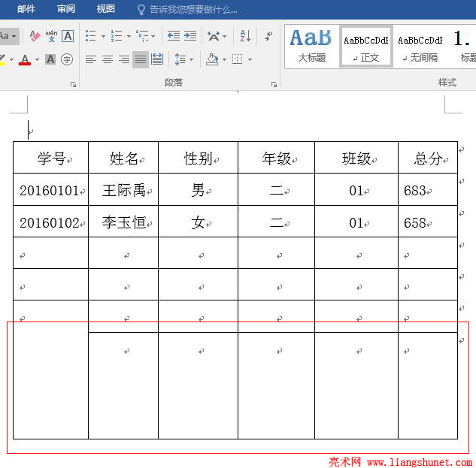Apply the 正文 style
The height and width of the screenshot is (468, 476).
(x=366, y=47)
